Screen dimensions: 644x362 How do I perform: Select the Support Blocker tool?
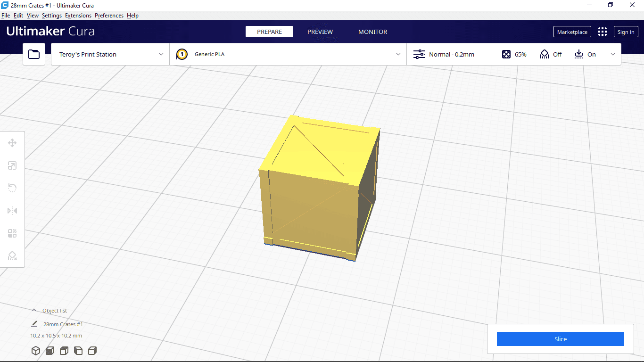tap(12, 256)
